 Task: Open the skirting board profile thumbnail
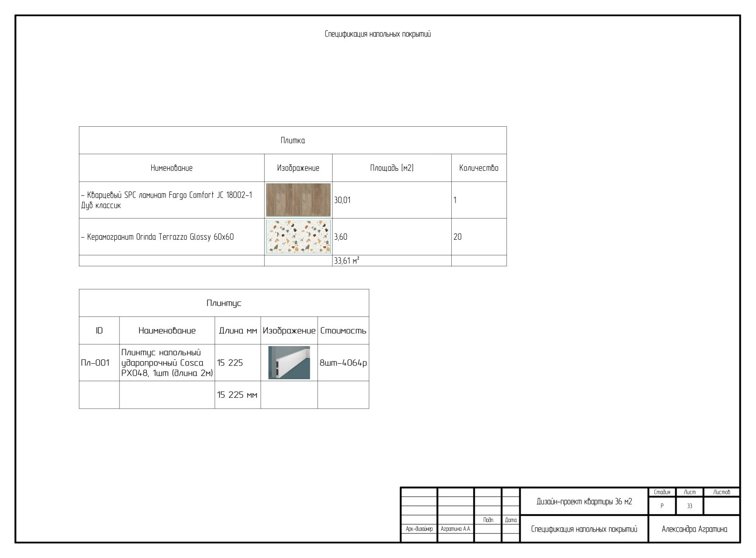pyautogui.click(x=289, y=363)
